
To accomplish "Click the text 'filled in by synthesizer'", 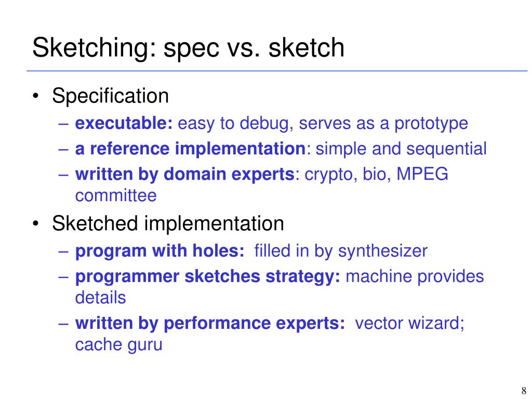I will (x=341, y=251).
